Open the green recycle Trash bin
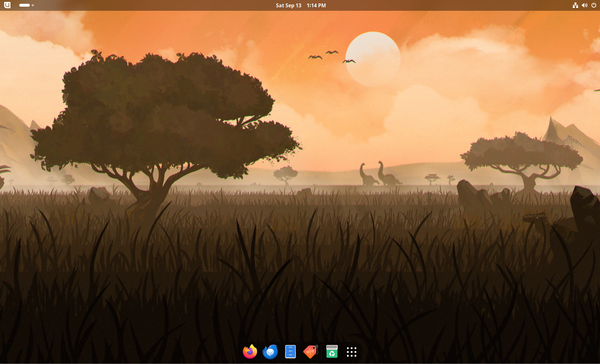 [332, 352]
